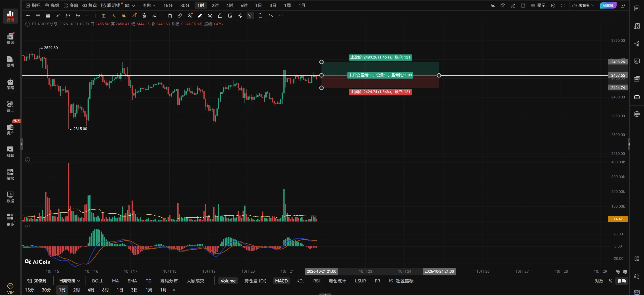
Task: Click the trash delete drawings icon
Action: click(260, 16)
